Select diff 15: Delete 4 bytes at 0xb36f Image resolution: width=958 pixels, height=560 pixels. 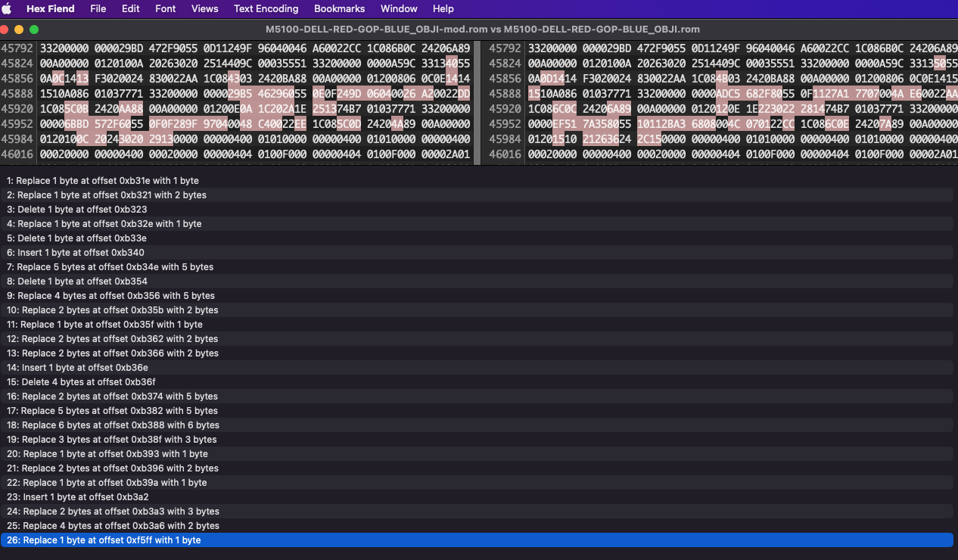click(477, 382)
